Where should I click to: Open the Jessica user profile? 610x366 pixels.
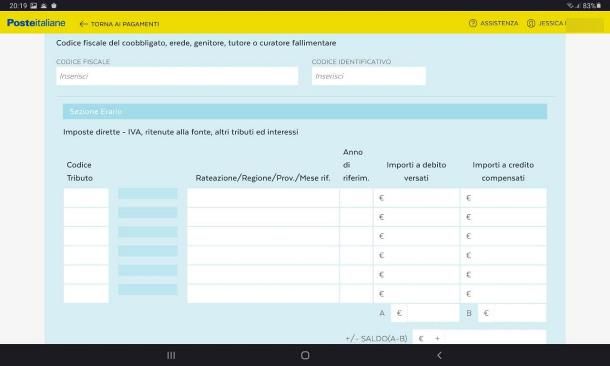coord(546,23)
